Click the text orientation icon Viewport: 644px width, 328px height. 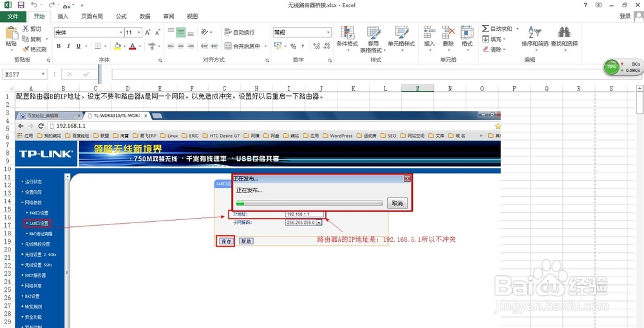tap(204, 32)
